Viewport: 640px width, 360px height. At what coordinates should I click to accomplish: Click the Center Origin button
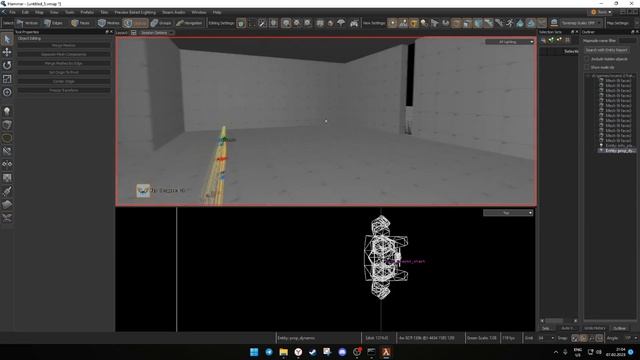(64, 81)
